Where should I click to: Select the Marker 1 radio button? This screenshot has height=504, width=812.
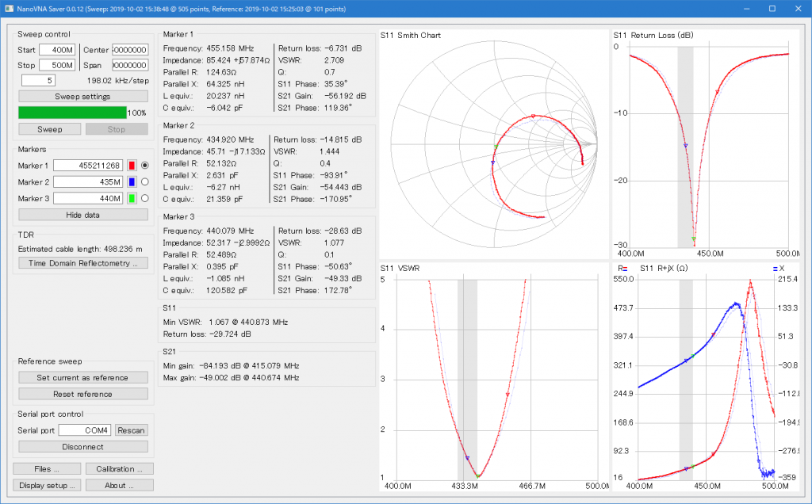[144, 166]
